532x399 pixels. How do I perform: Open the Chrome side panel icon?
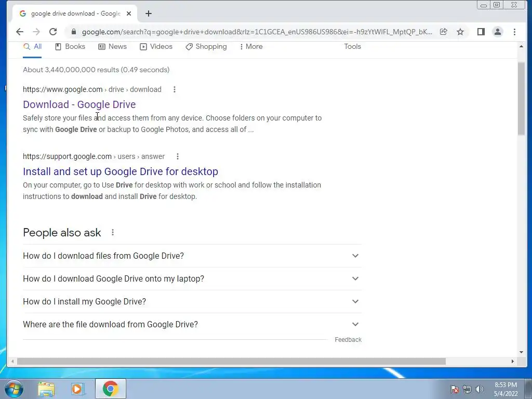tap(481, 32)
